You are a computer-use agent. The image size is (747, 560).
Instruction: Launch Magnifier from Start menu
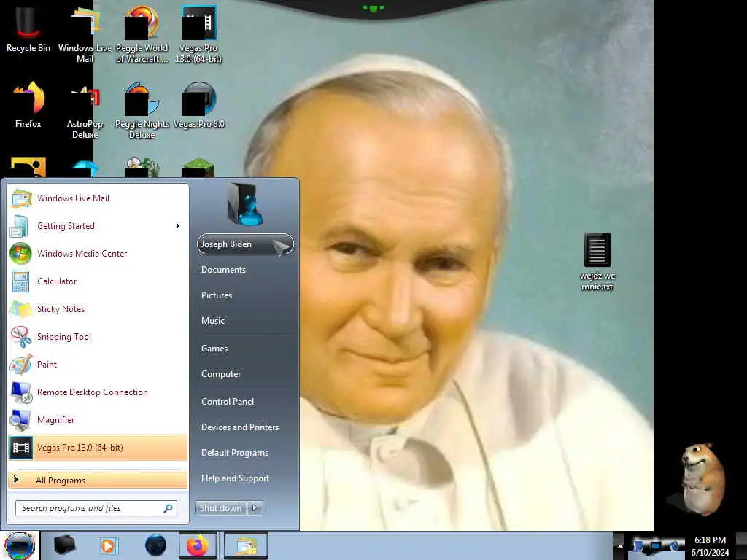coord(98,419)
